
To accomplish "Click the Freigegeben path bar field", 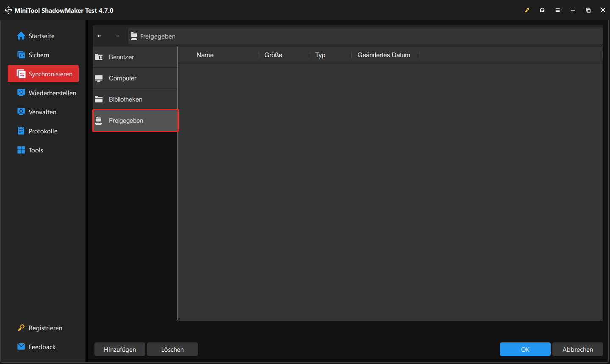I will (x=366, y=36).
